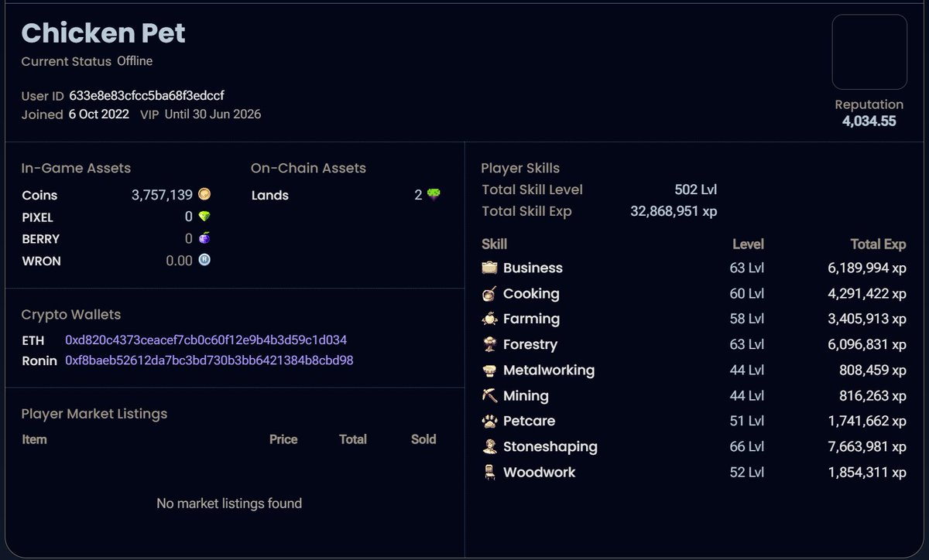The height and width of the screenshot is (560, 929).
Task: Click the Crypto Wallets section heading
Action: click(71, 315)
